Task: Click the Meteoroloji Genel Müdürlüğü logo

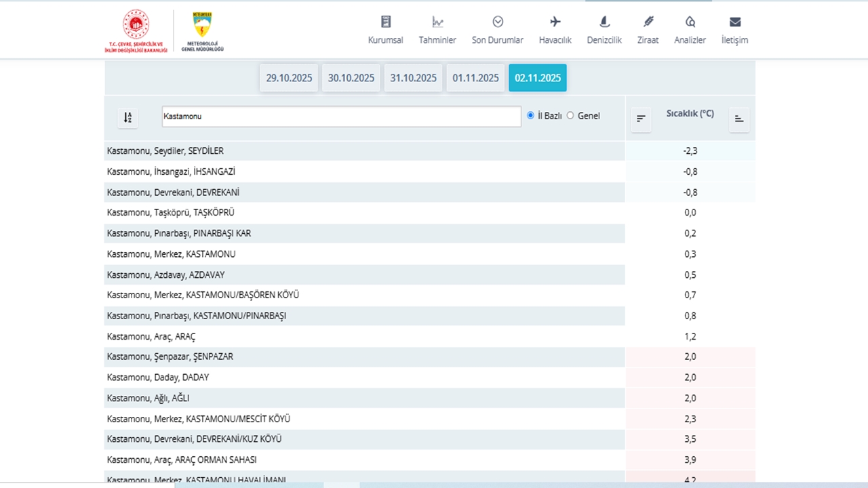Action: pos(202,31)
